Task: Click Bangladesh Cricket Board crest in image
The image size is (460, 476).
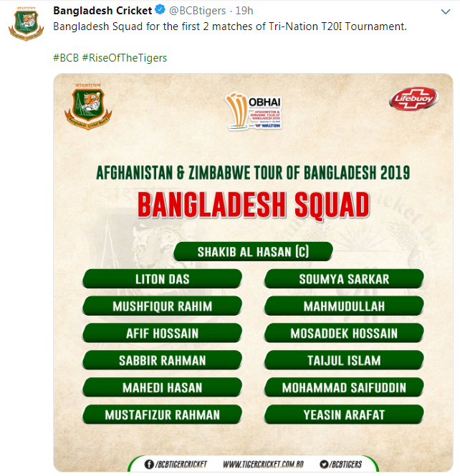Action: tap(88, 107)
